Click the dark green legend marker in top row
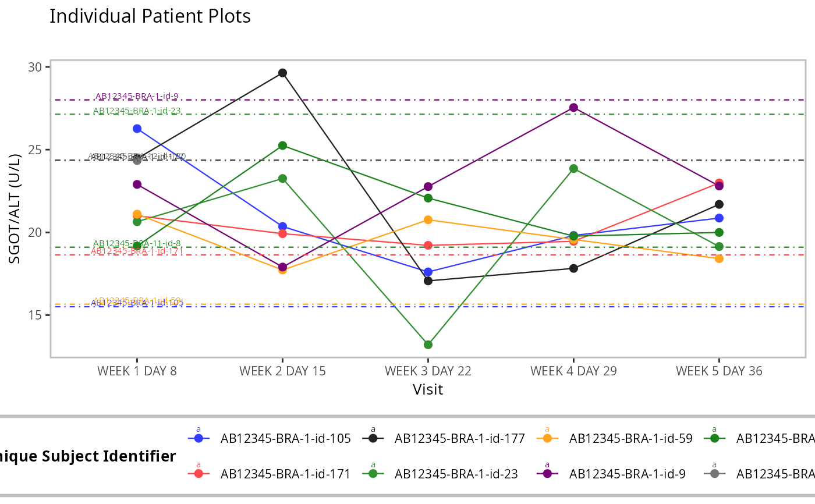The width and height of the screenshot is (815, 504). (714, 438)
